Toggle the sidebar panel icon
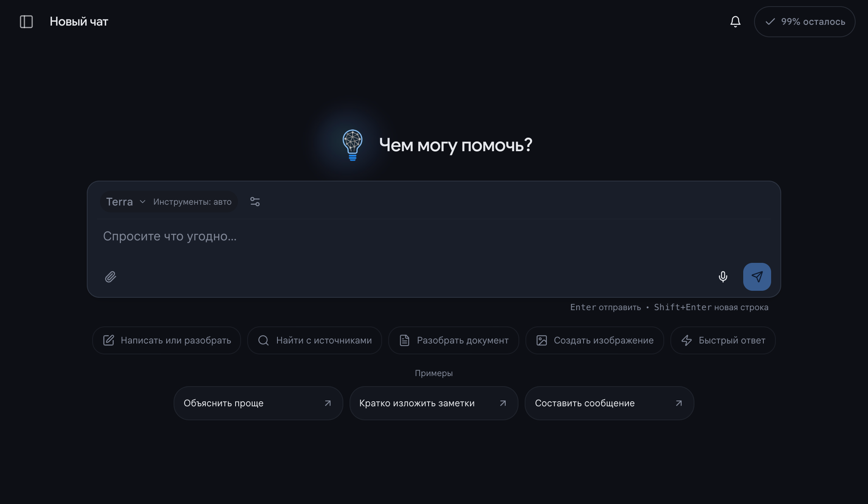Image resolution: width=868 pixels, height=504 pixels. tap(26, 22)
